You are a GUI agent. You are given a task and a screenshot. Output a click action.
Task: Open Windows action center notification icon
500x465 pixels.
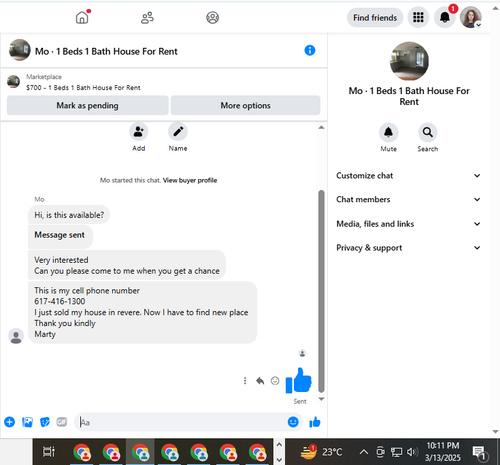[480, 452]
